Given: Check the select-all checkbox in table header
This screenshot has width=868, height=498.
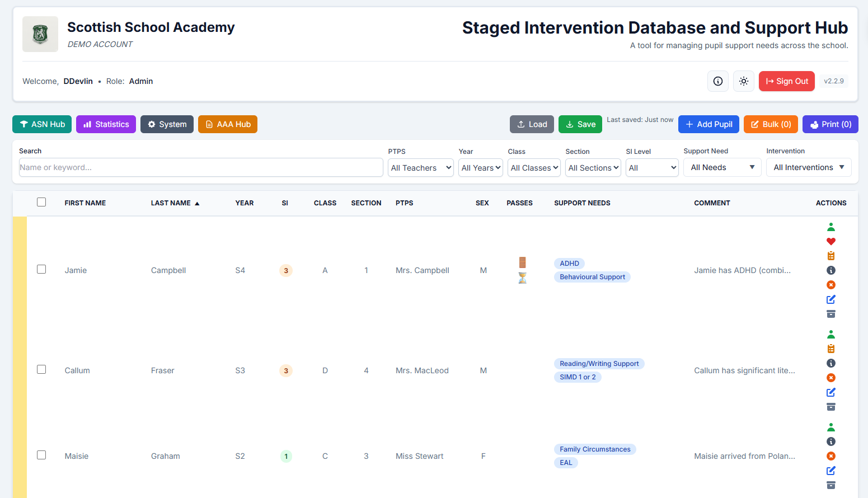Looking at the screenshot, I should coord(41,202).
